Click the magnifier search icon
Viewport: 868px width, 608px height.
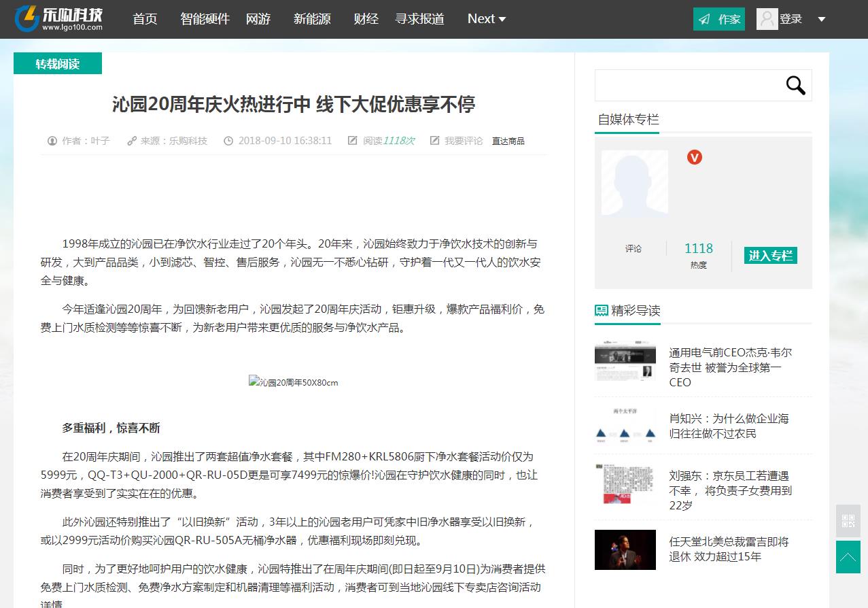(x=795, y=86)
